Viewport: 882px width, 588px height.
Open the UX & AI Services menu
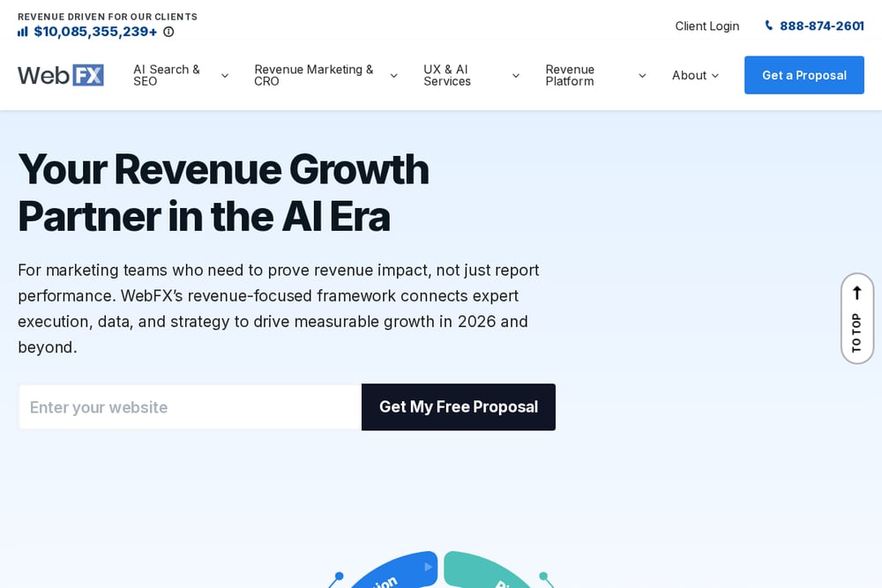pyautogui.click(x=447, y=75)
